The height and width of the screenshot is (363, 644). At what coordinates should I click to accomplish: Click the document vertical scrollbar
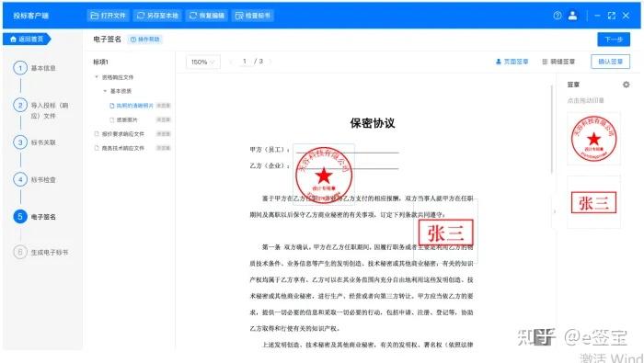pyautogui.click(x=552, y=130)
